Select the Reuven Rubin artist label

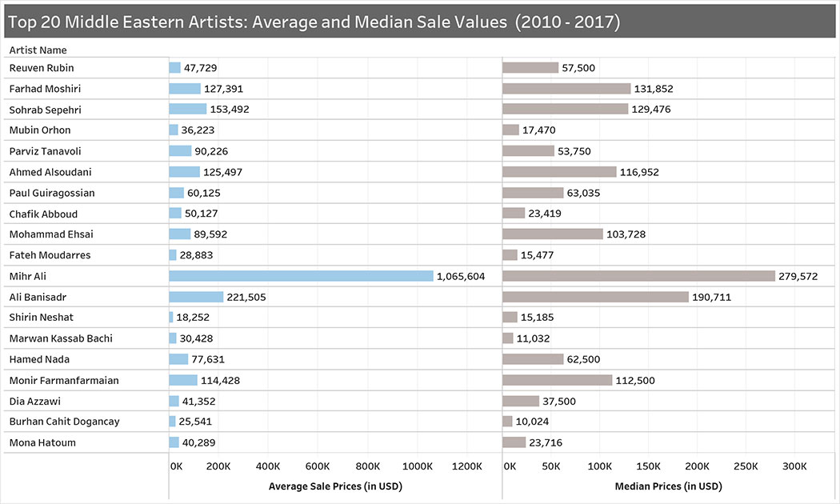42,68
